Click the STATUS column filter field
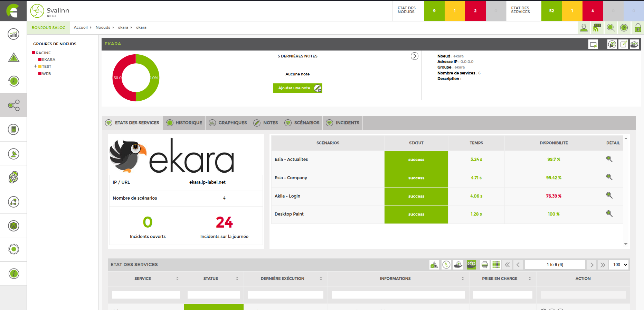644x310 pixels. click(x=214, y=295)
